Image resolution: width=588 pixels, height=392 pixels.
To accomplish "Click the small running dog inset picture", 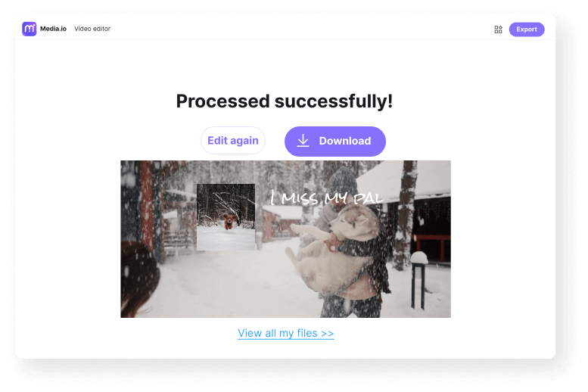I will (x=226, y=217).
